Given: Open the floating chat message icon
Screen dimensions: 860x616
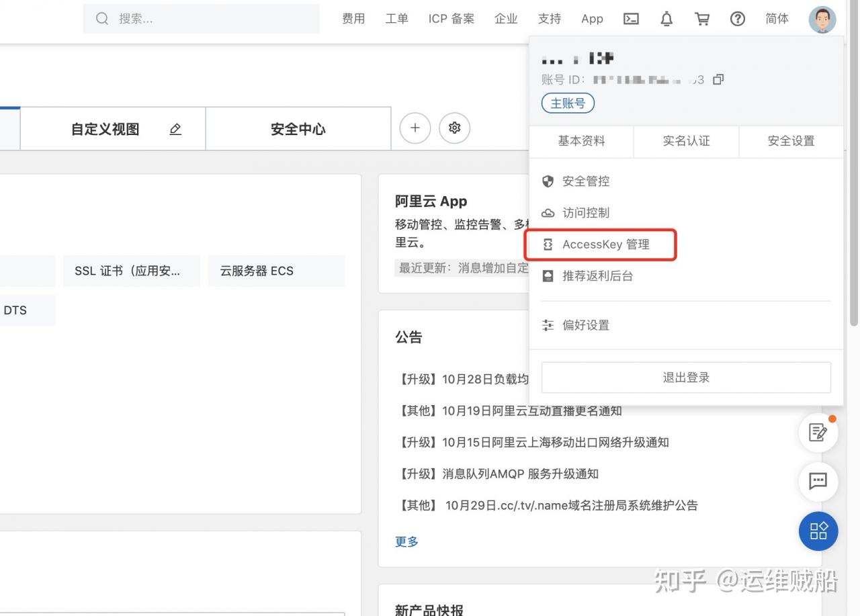Looking at the screenshot, I should (818, 482).
